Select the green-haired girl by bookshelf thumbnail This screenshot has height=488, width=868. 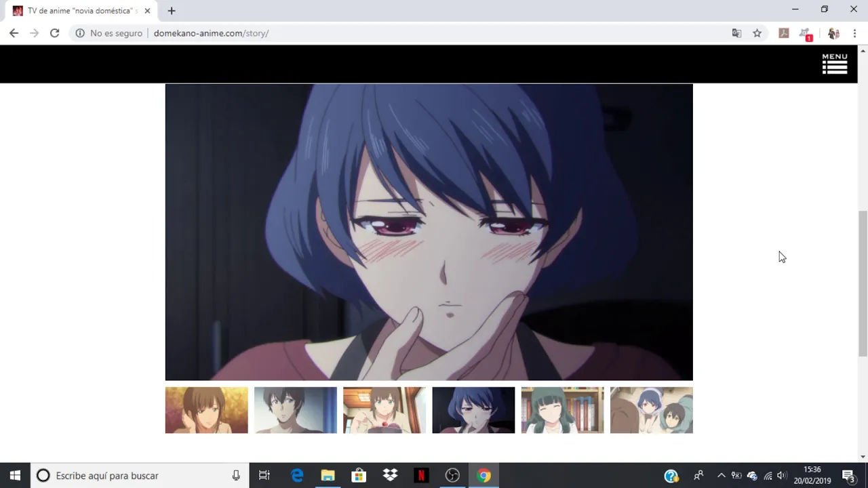pyautogui.click(x=562, y=410)
